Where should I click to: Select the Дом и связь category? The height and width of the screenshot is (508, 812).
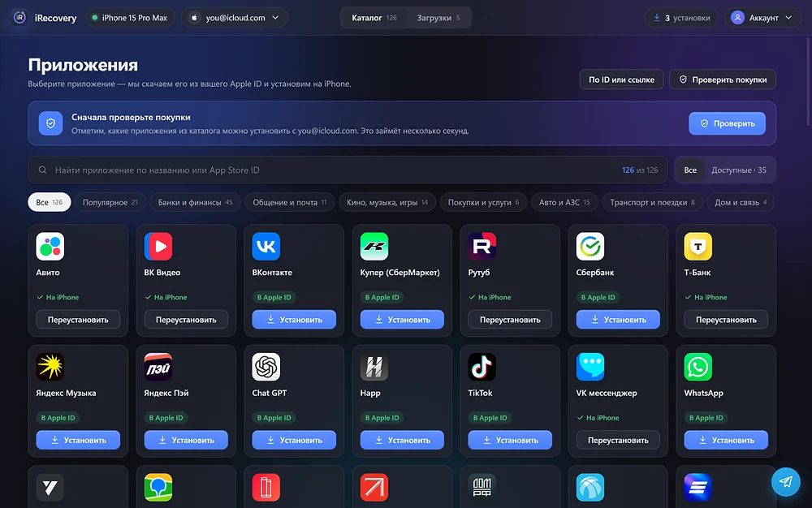741,202
